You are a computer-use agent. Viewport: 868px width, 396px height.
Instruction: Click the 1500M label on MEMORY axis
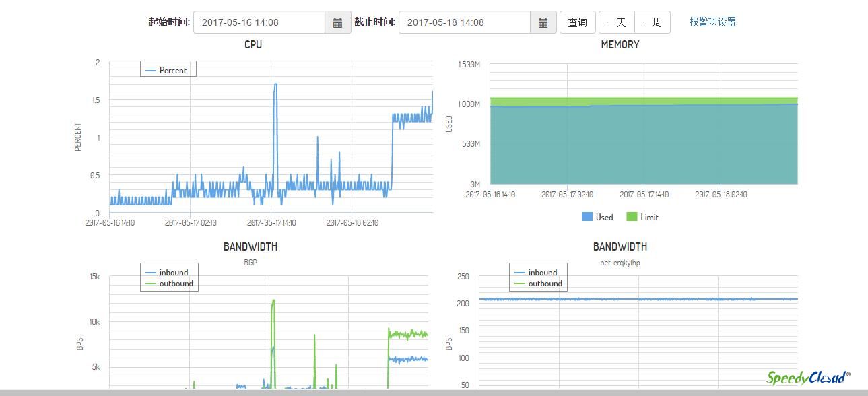point(469,65)
